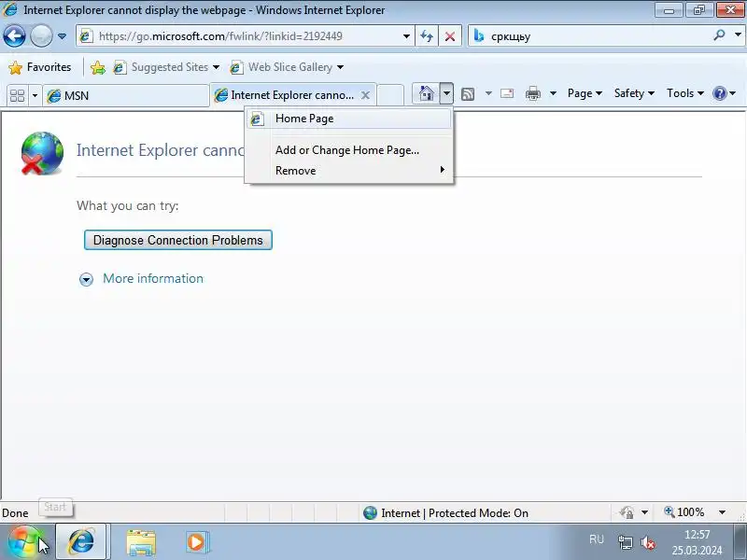Open Web Slice Gallery link
747x560 pixels.
[282, 67]
